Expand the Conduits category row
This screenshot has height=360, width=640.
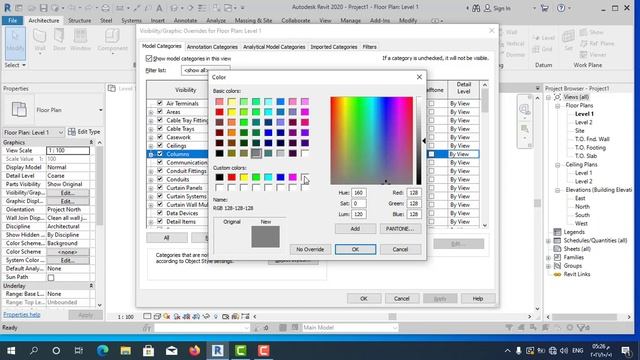tap(151, 180)
